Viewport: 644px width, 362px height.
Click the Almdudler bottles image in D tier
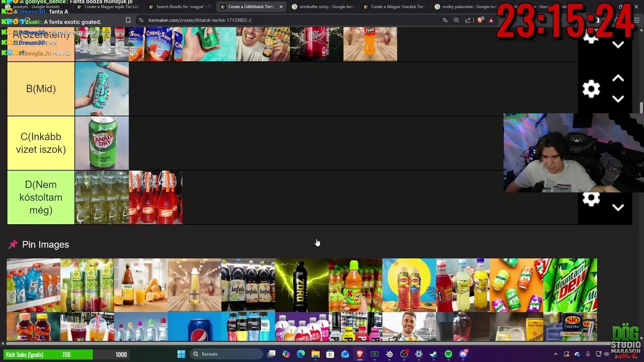[102, 198]
